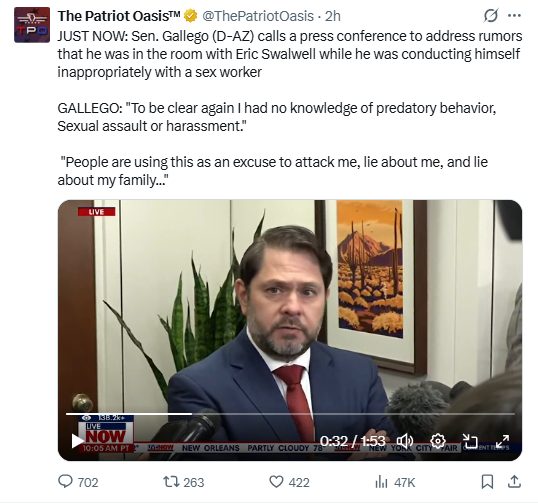The image size is (538, 504).
Task: Open the three-dot more options menu
Action: 514,16
